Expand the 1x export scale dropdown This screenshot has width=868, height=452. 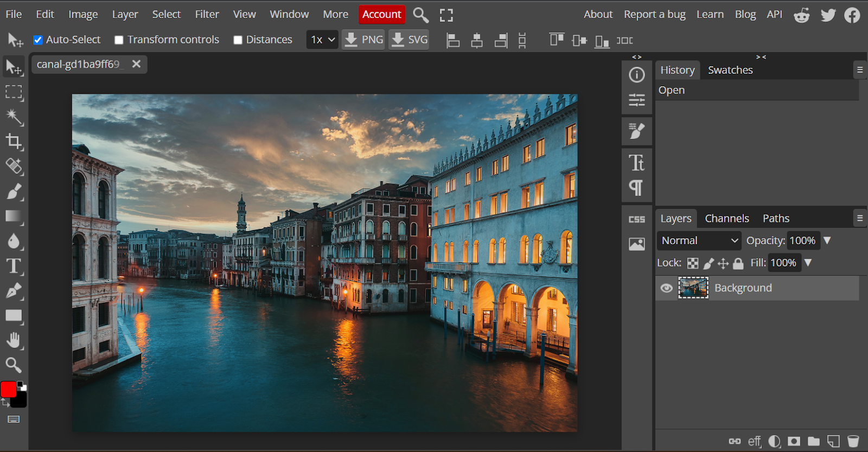[323, 40]
